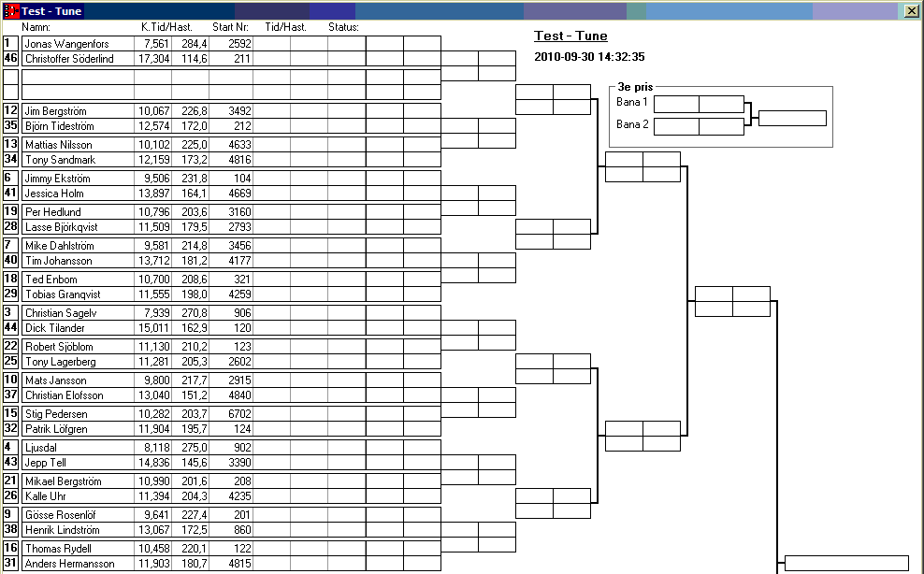The image size is (924, 574).
Task: Close the Test - Tune window
Action: coord(912,11)
